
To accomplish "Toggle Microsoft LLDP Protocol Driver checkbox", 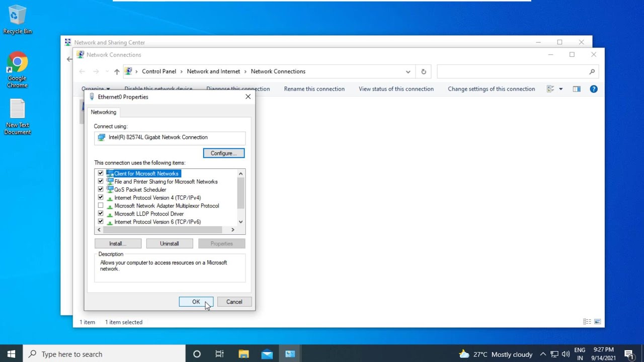I will [101, 214].
